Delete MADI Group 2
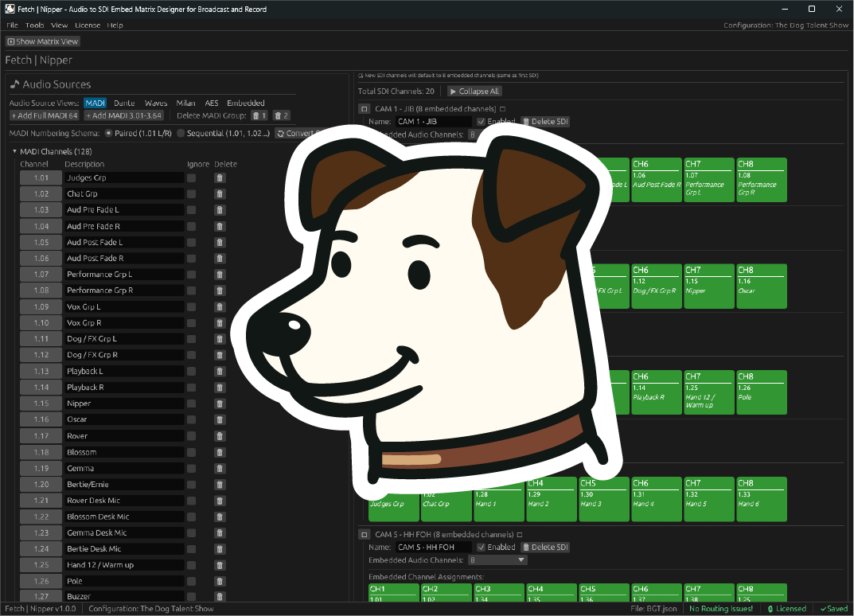The image size is (854, 616). [x=281, y=115]
